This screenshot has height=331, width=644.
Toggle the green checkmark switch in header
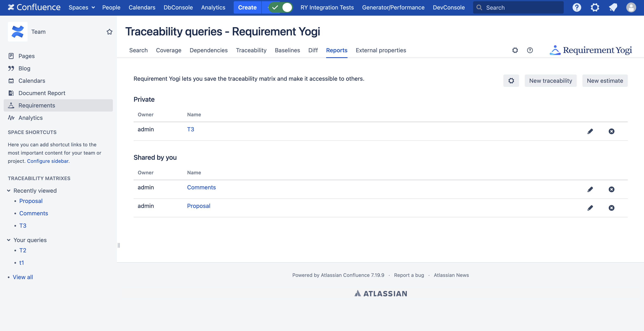point(281,7)
